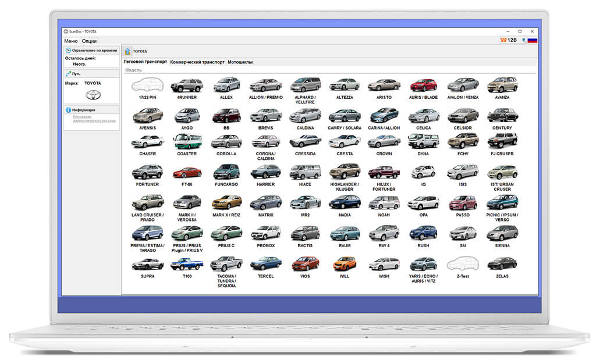
Task: Select the ALPHARD / VELLFIRE van
Action: click(305, 85)
